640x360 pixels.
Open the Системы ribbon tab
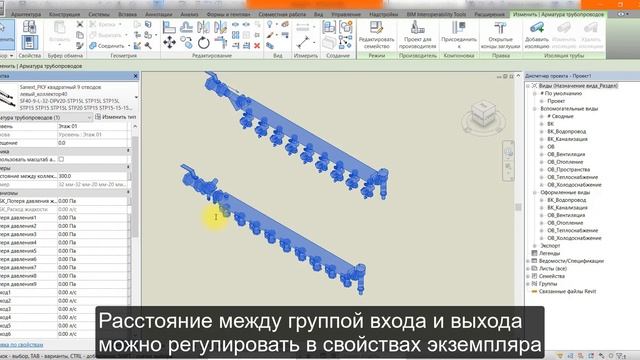[x=99, y=14]
